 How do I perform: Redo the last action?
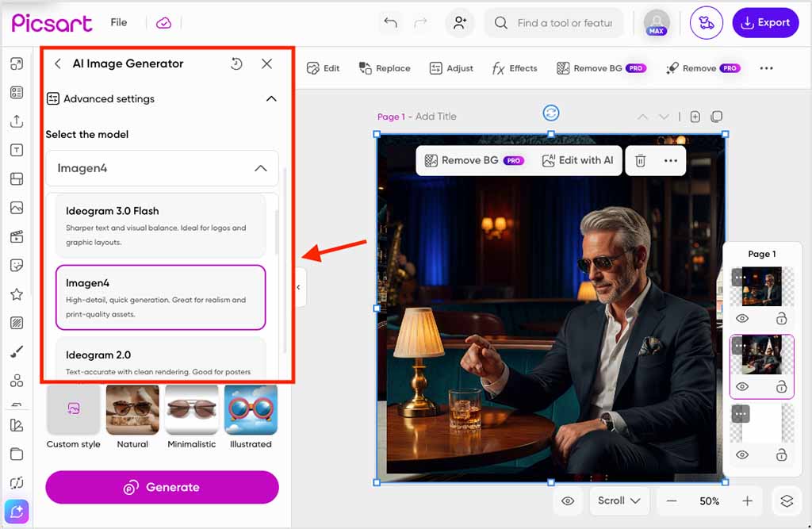pos(420,22)
